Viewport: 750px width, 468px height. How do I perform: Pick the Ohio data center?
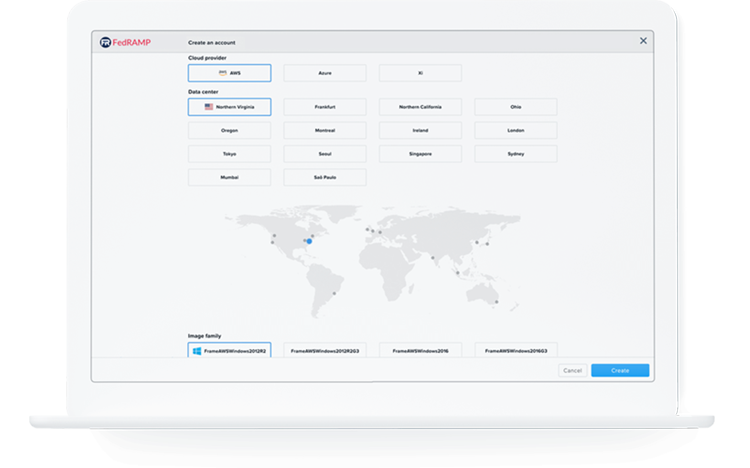[x=516, y=107]
